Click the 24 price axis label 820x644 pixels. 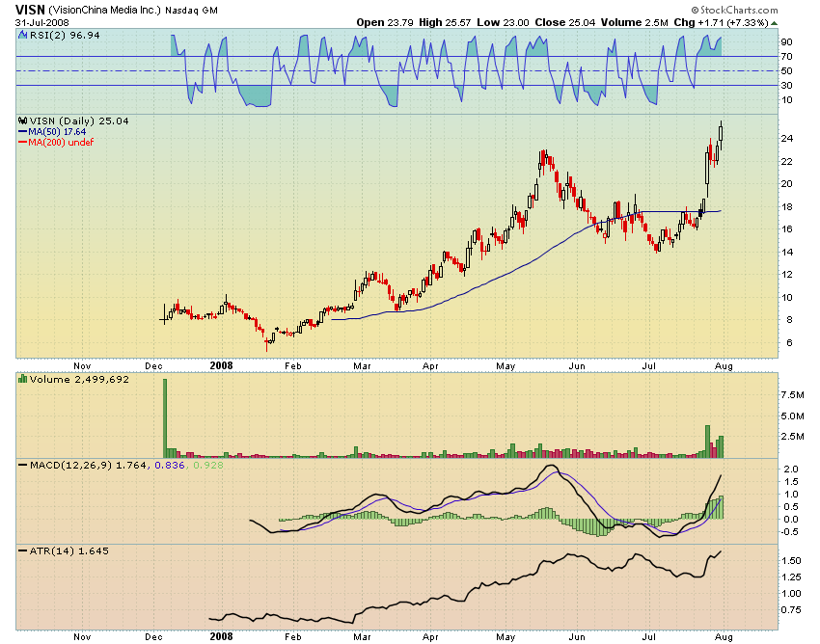[x=786, y=139]
